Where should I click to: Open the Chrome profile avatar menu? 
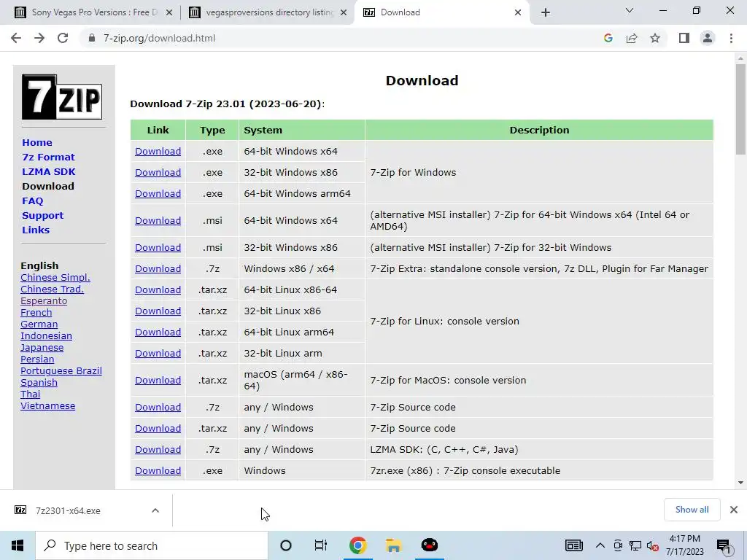click(708, 38)
